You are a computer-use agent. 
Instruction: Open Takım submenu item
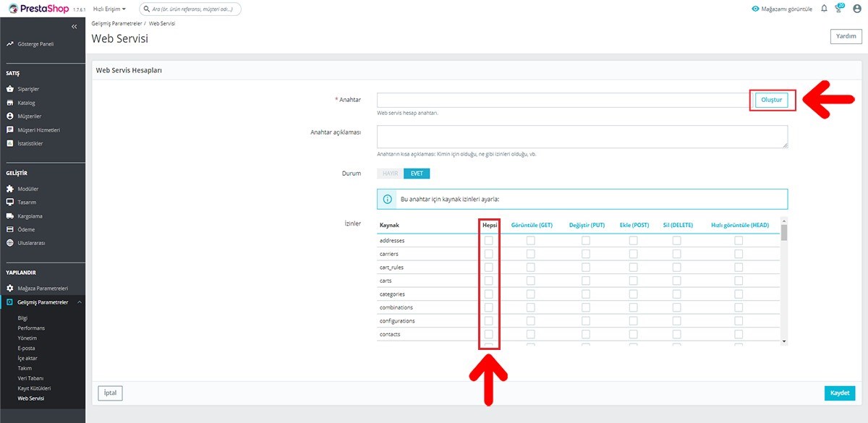click(x=25, y=368)
